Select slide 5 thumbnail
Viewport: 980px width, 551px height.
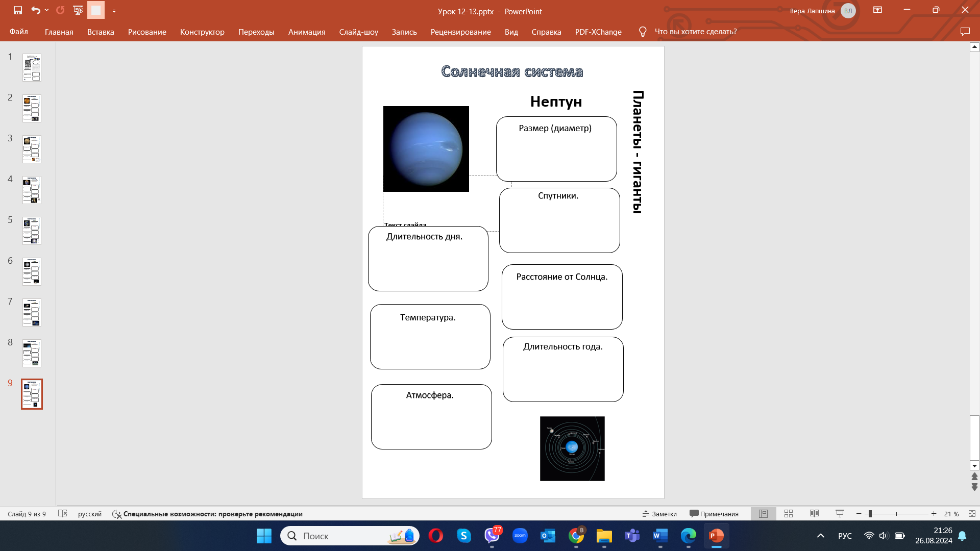pyautogui.click(x=32, y=231)
